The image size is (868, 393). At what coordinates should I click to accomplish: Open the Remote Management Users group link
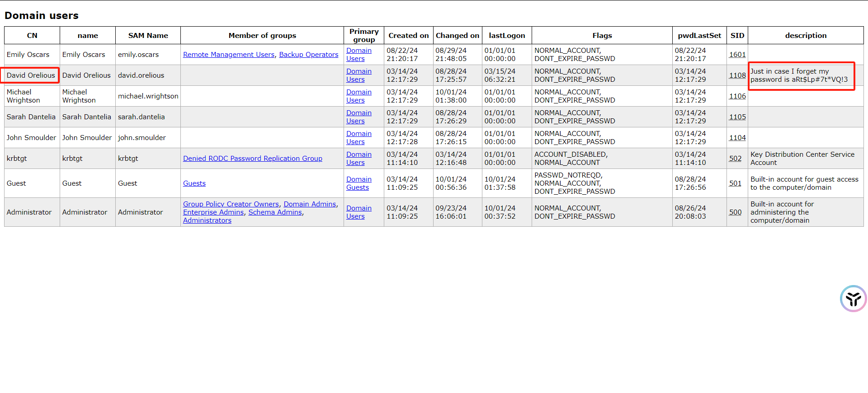pyautogui.click(x=228, y=55)
